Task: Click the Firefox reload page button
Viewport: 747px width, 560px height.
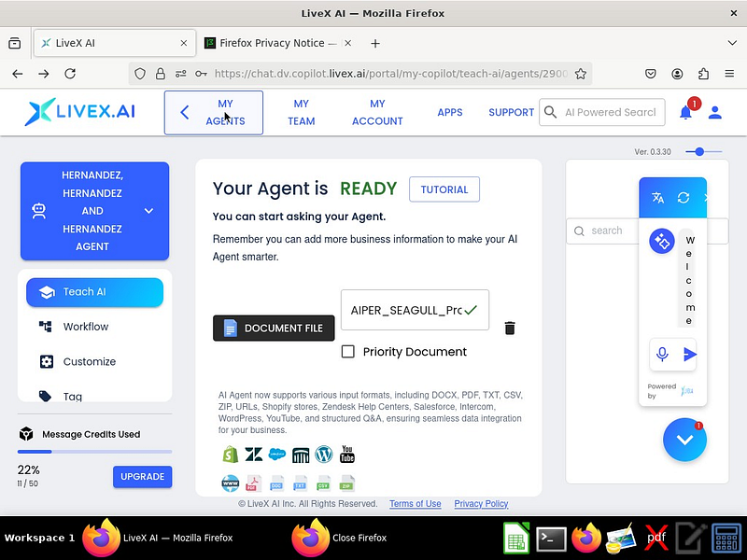Action: point(70,74)
